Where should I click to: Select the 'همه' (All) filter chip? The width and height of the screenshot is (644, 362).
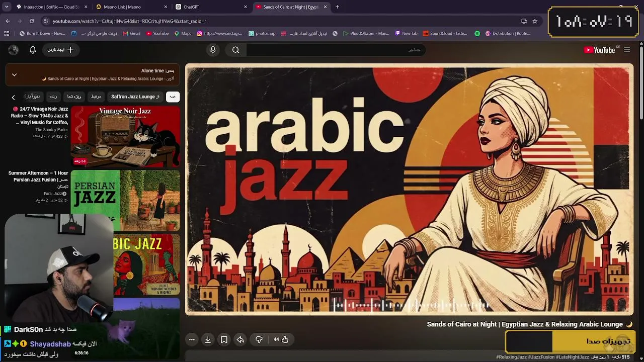point(173,97)
